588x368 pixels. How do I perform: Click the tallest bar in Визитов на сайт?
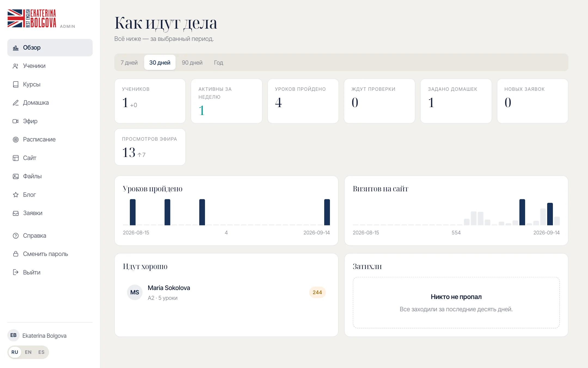[522, 212]
